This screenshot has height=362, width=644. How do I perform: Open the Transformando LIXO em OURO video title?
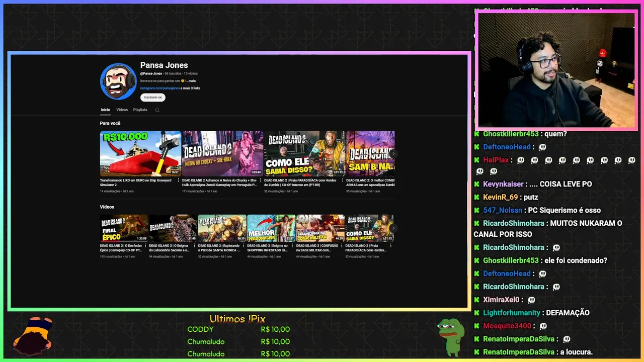[x=136, y=183]
